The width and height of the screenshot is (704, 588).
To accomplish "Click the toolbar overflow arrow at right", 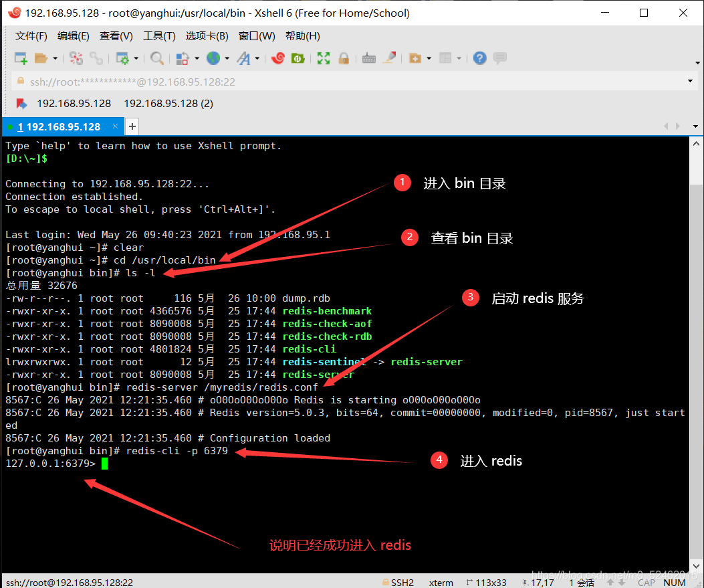I will click(x=697, y=63).
